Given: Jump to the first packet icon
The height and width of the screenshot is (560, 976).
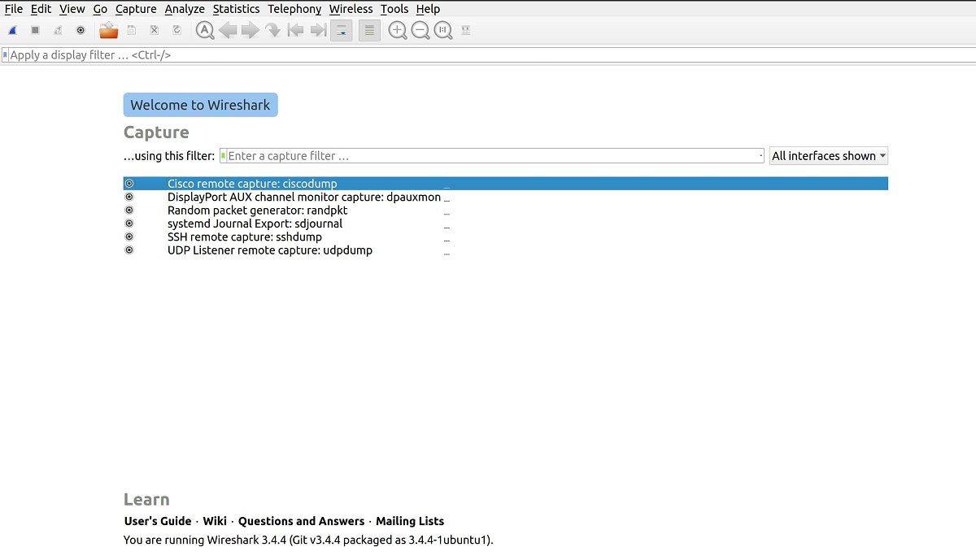Looking at the screenshot, I should tap(296, 31).
